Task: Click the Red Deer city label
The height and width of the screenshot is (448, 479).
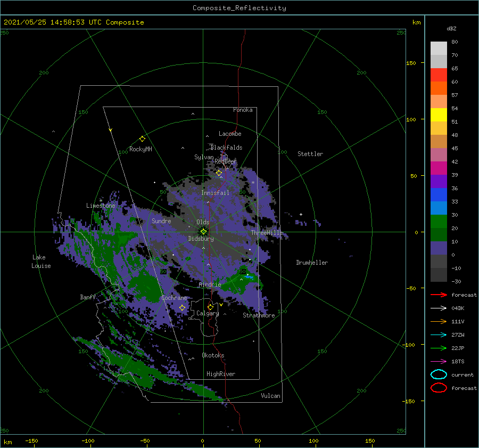Action: coord(226,161)
